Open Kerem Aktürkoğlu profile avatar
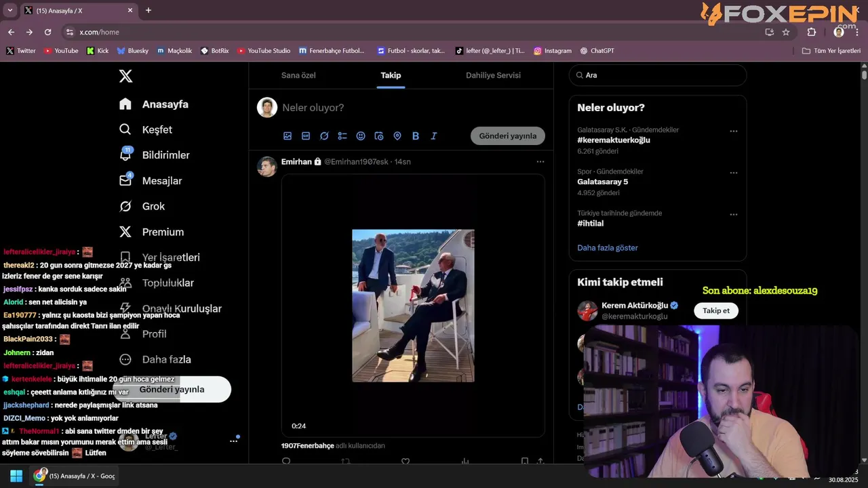This screenshot has height=488, width=868. 587,310
